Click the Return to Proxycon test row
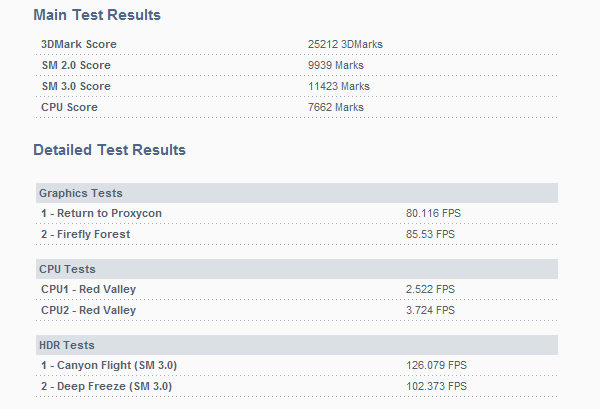The height and width of the screenshot is (409, 600). click(101, 213)
